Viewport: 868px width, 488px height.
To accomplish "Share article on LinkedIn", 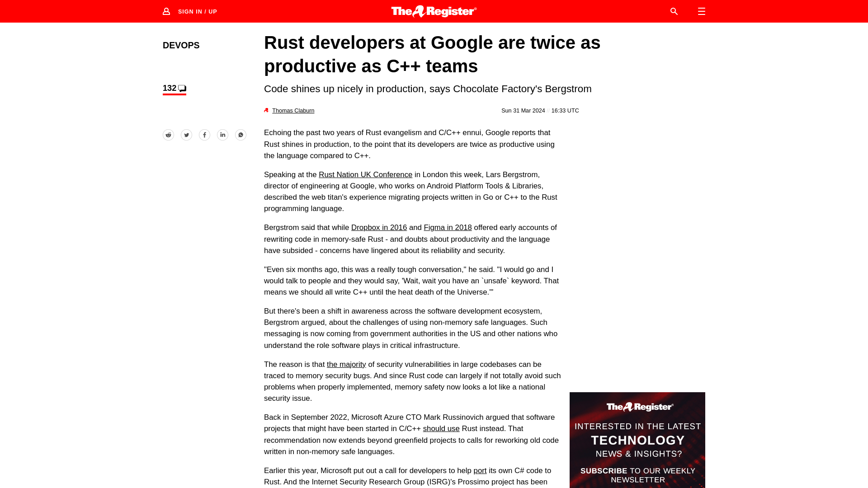I will (x=222, y=135).
